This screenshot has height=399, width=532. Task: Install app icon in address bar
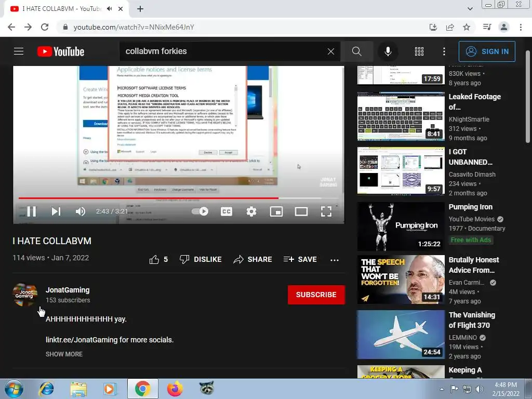[433, 27]
